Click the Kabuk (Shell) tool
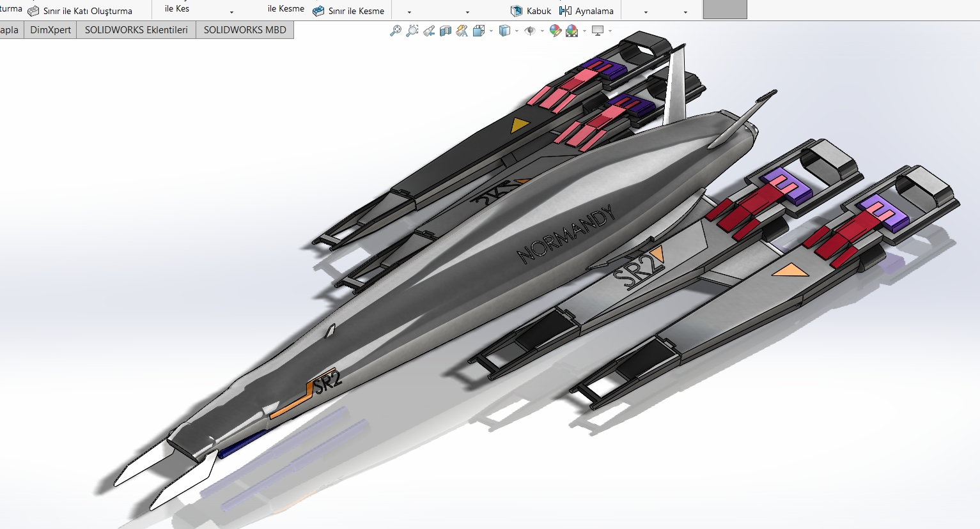Viewport: 980px width, 529px height. pyautogui.click(x=531, y=11)
